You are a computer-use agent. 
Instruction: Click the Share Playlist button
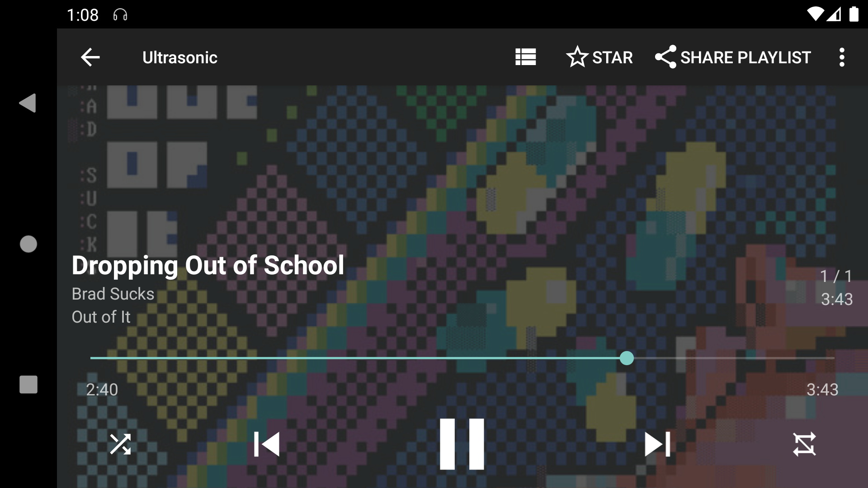point(733,57)
